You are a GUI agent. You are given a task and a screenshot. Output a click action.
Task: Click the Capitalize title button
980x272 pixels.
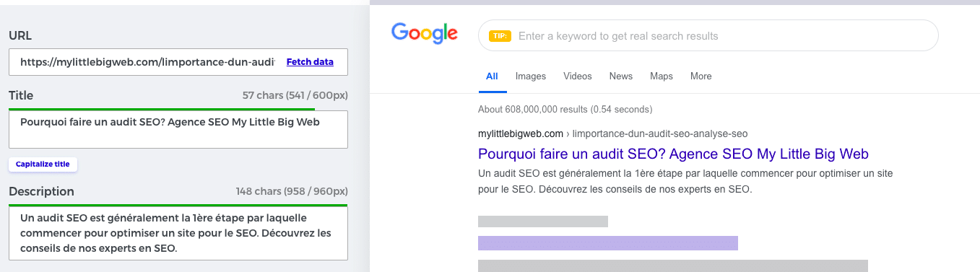(43, 164)
